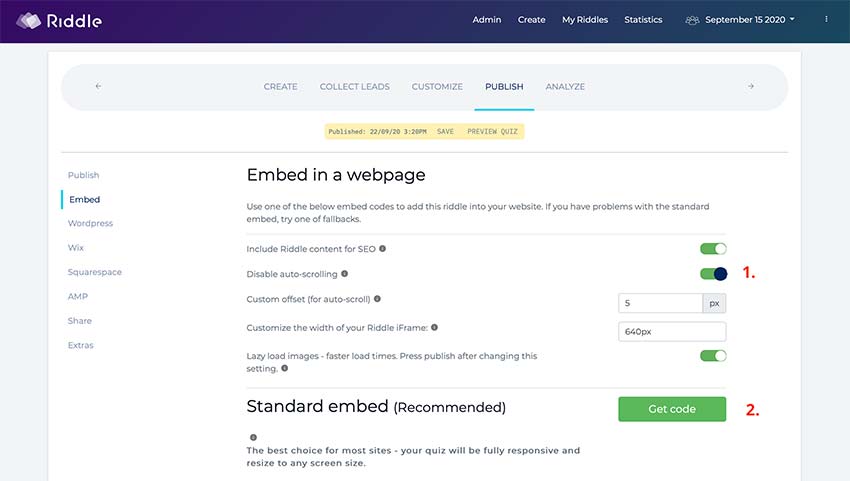The image size is (850, 481).
Task: Click info icon under Standard embed heading
Action: pos(253,437)
